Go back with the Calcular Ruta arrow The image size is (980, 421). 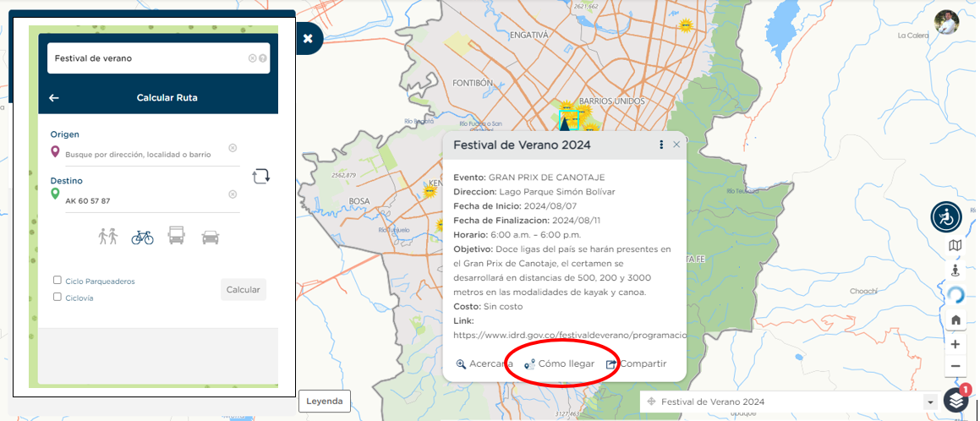click(54, 98)
